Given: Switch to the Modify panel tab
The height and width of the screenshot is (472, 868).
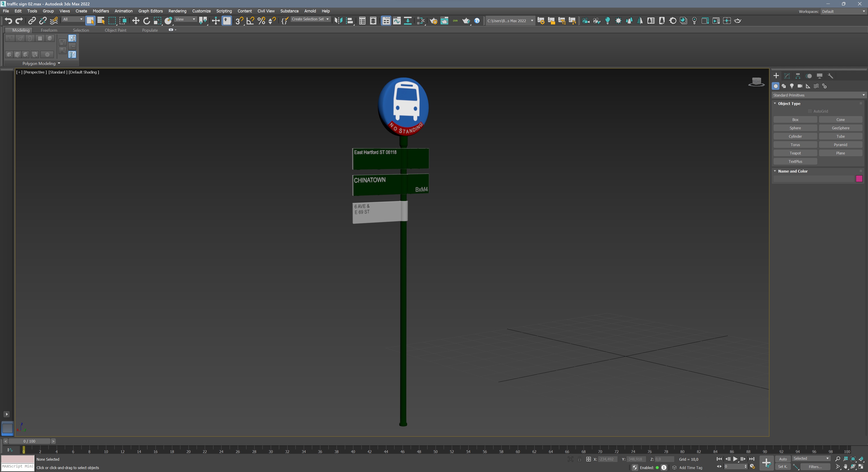Looking at the screenshot, I should coord(787,76).
